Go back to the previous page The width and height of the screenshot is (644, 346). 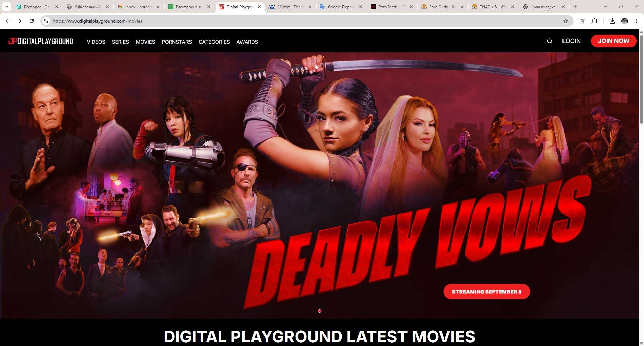7,21
